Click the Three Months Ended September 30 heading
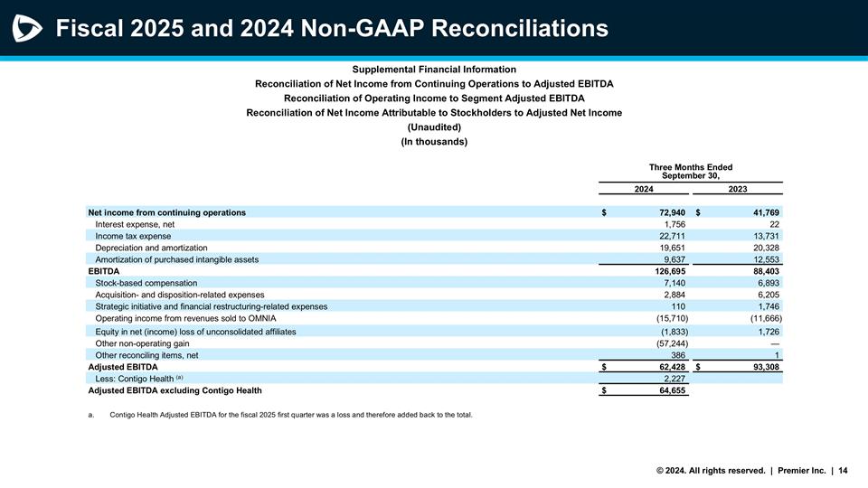 click(691, 172)
